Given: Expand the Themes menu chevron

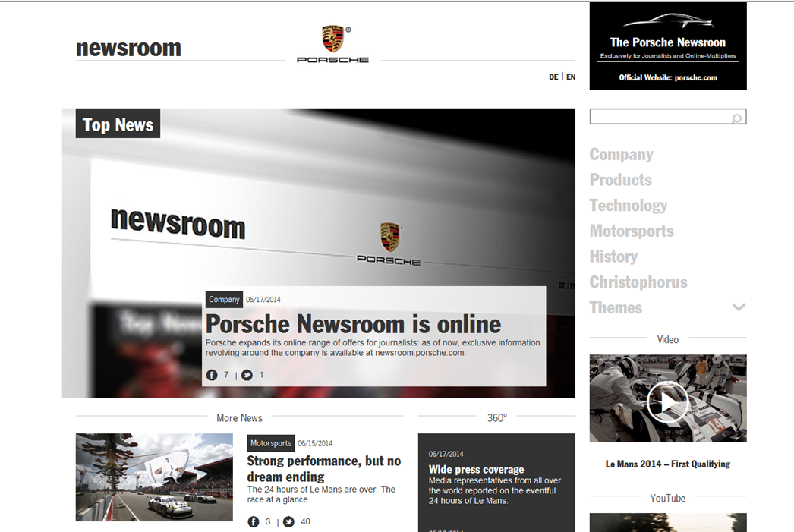Looking at the screenshot, I should 738,307.
